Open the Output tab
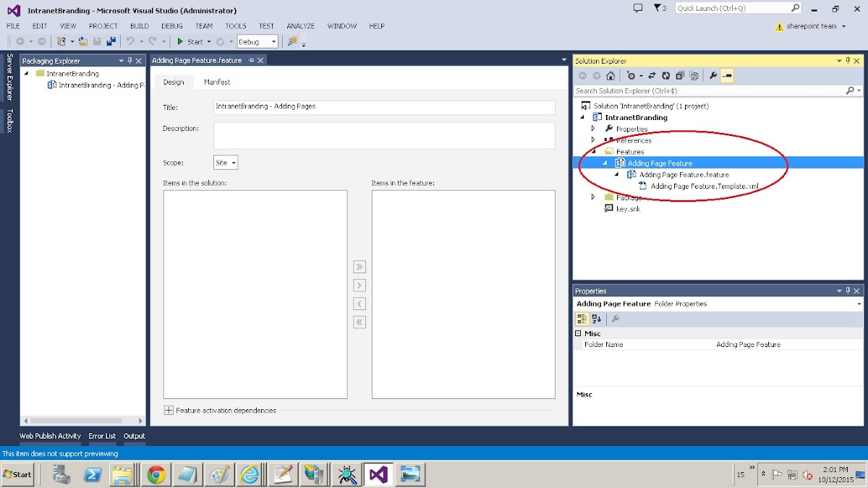This screenshot has width=868, height=488. pos(134,436)
